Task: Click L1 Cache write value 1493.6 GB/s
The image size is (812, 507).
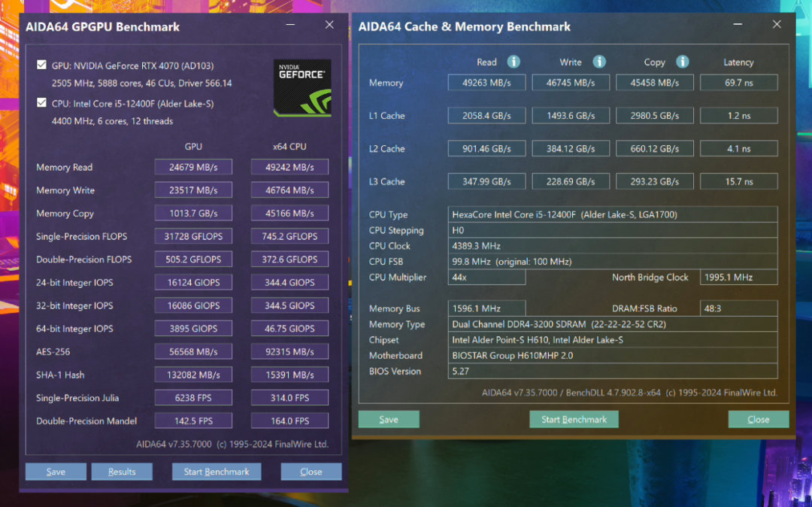Action: 571,116
